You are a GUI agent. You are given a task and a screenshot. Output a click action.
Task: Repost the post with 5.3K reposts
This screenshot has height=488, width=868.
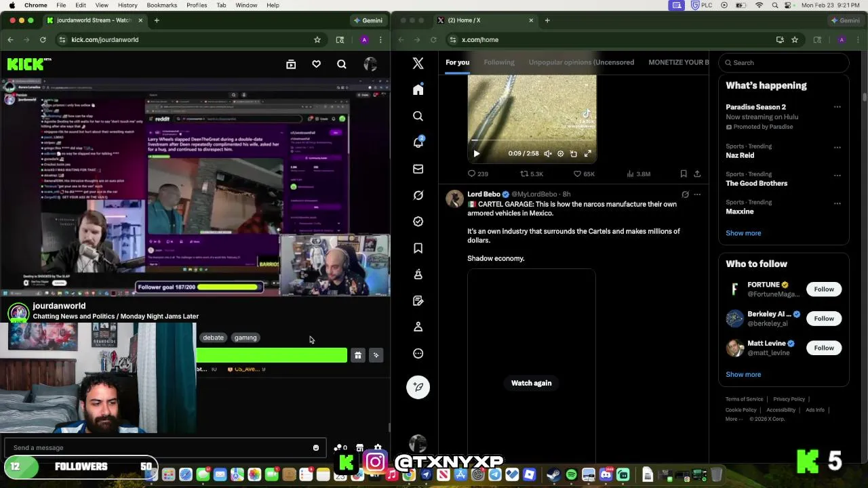pos(532,174)
